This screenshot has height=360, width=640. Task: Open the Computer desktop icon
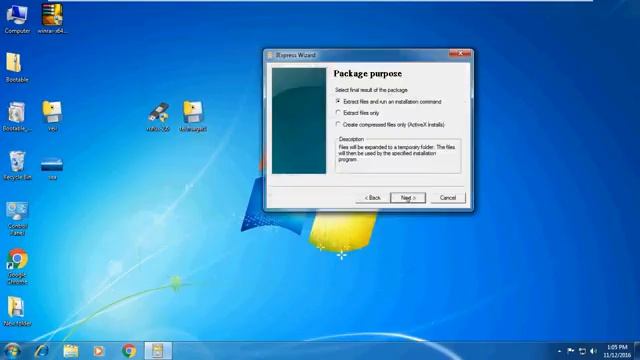17,19
